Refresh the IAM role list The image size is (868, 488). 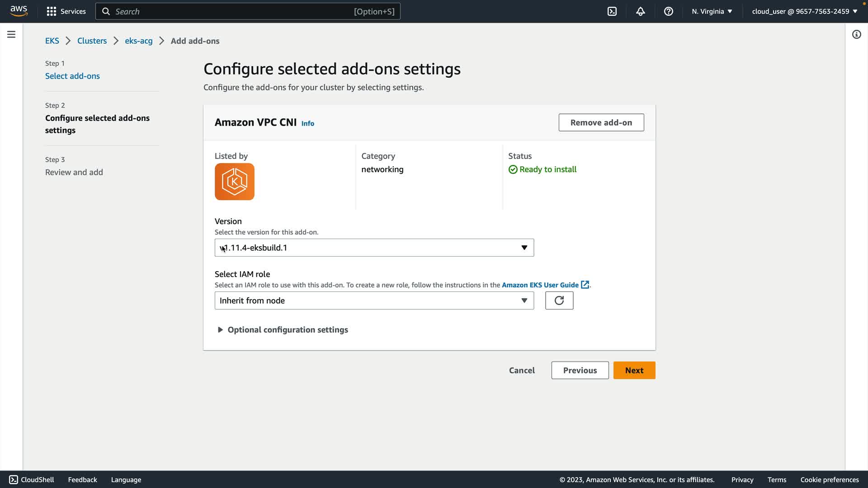coord(559,300)
